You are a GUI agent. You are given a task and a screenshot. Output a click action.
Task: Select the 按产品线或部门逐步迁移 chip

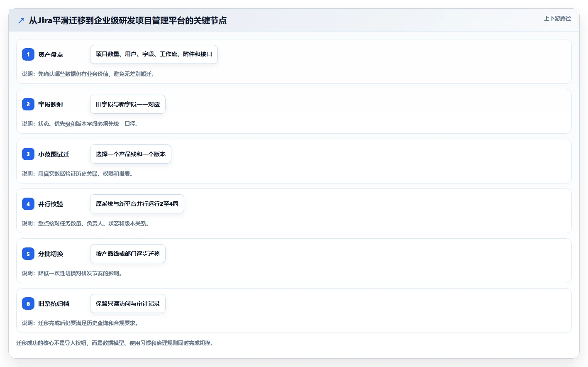click(128, 254)
